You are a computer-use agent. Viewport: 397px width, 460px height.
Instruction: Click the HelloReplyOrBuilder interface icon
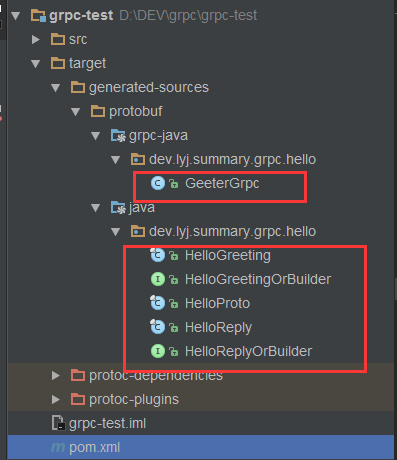[158, 351]
